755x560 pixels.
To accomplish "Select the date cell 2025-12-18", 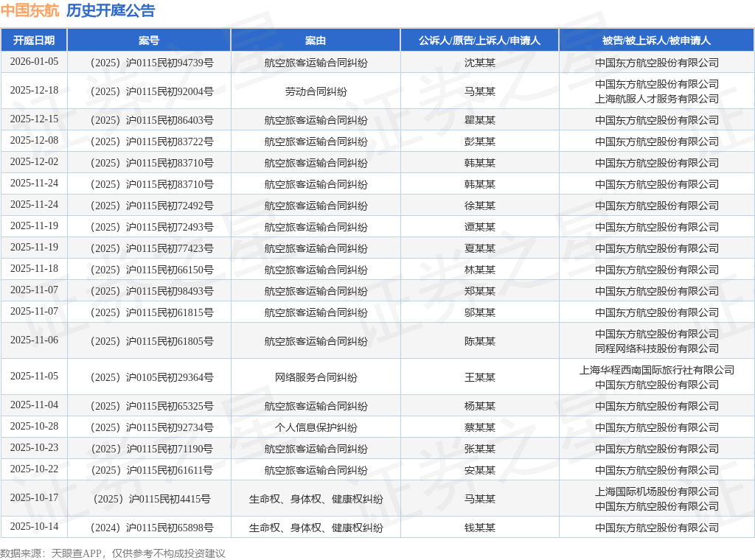I will coord(34,90).
